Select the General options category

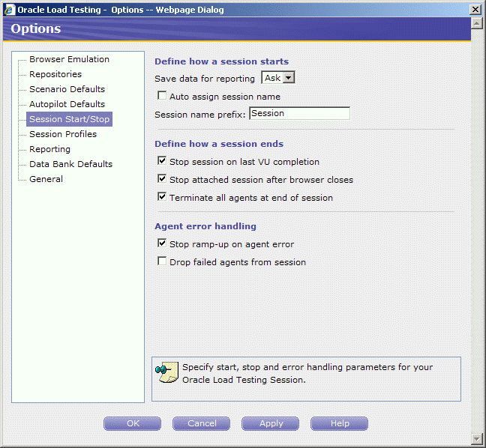point(46,179)
